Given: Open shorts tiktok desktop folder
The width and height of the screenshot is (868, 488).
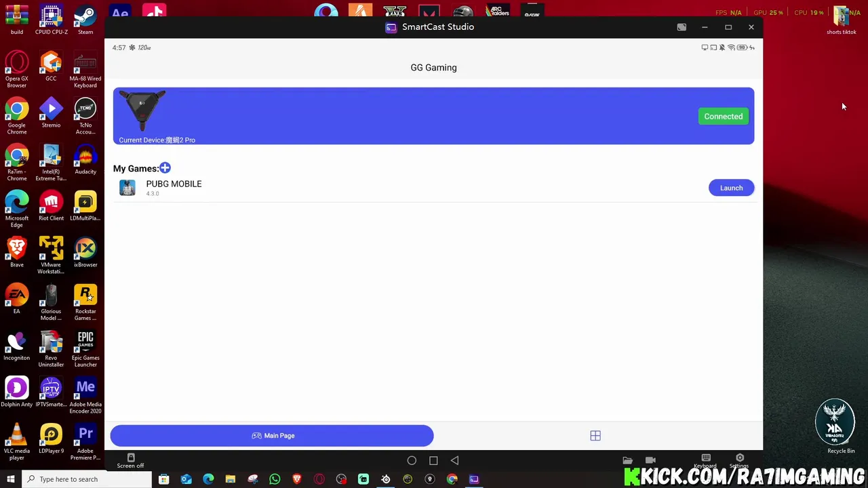Looking at the screenshot, I should pos(841,20).
